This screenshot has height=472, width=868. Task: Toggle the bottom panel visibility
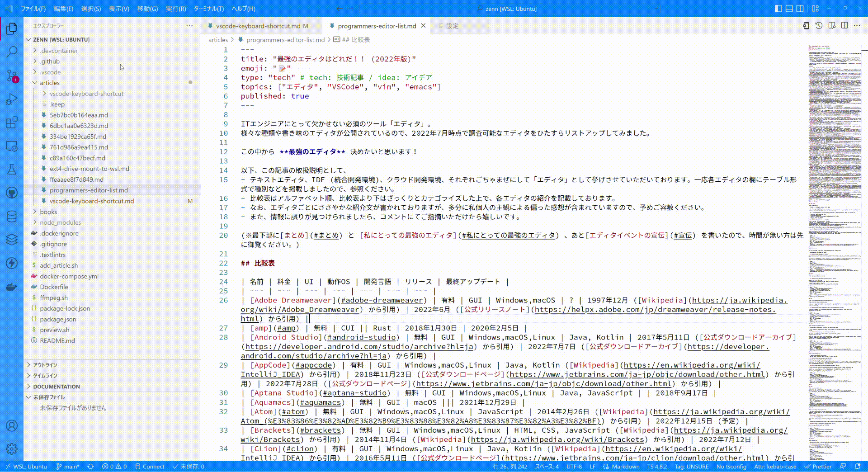pyautogui.click(x=789, y=9)
